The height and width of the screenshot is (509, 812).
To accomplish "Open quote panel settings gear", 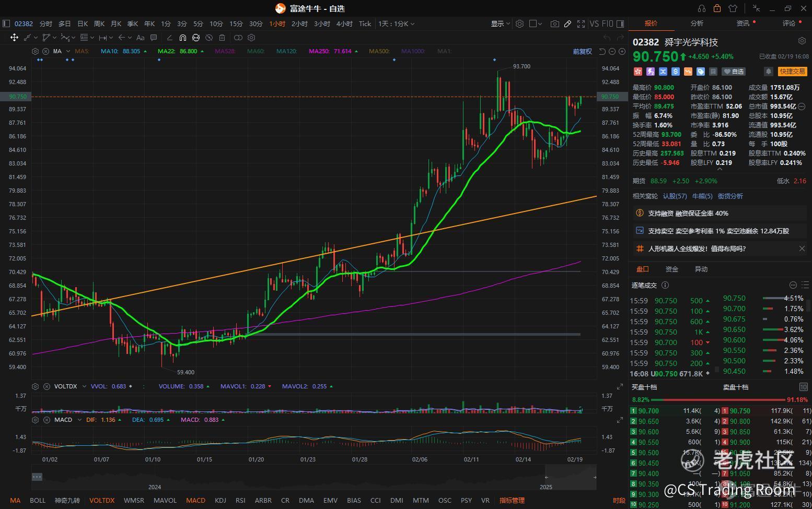I will point(802,41).
